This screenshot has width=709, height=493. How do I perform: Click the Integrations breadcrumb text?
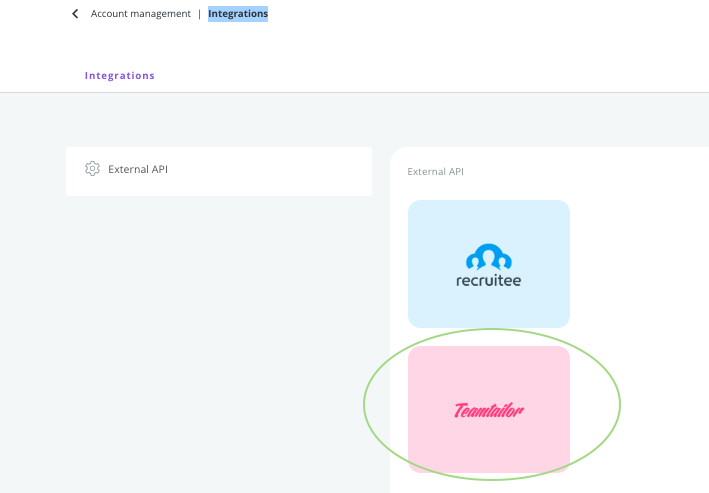[238, 14]
